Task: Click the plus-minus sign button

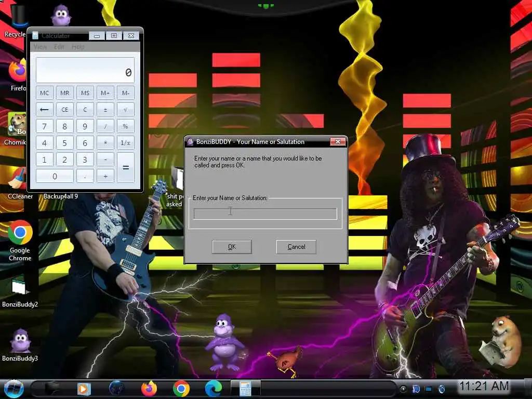Action: click(105, 110)
